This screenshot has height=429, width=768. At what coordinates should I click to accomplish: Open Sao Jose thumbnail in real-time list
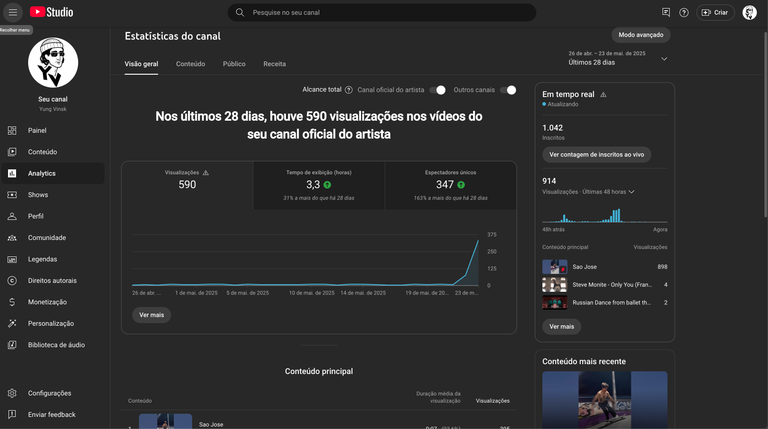pos(554,267)
